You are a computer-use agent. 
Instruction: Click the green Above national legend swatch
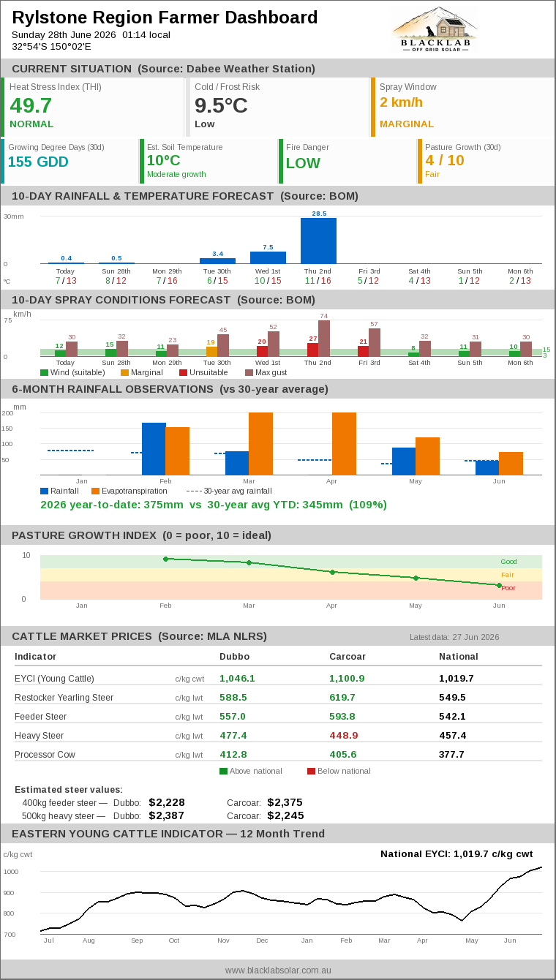tap(223, 771)
